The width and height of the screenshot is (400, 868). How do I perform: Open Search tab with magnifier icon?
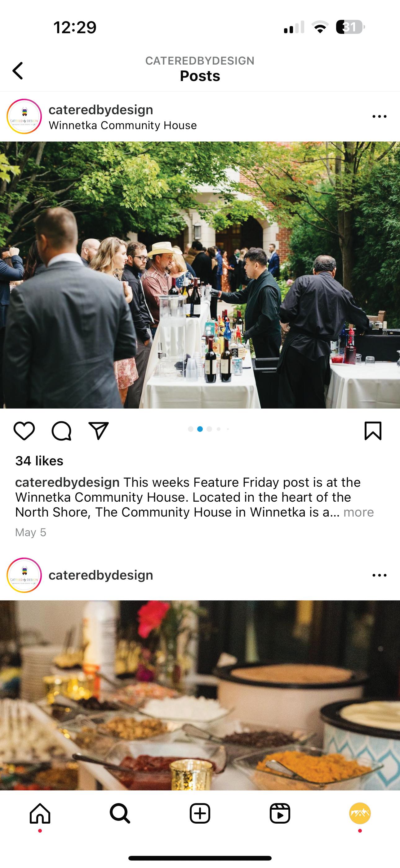tap(120, 813)
